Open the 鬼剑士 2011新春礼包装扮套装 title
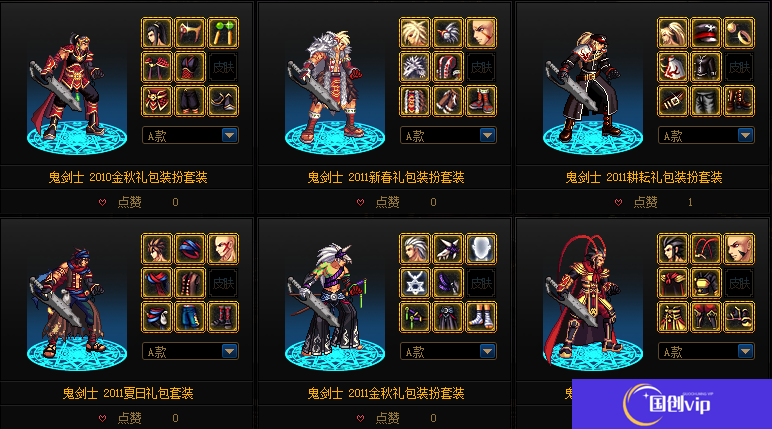The width and height of the screenshot is (772, 429). coord(386,177)
